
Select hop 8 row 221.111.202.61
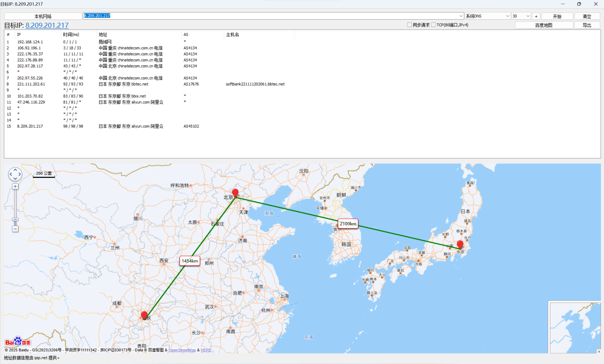pyautogui.click(x=31, y=84)
